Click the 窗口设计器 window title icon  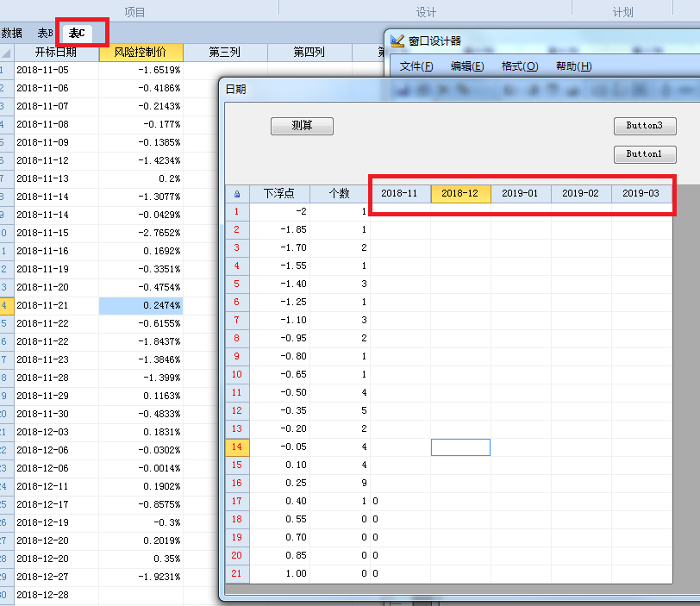pyautogui.click(x=397, y=41)
